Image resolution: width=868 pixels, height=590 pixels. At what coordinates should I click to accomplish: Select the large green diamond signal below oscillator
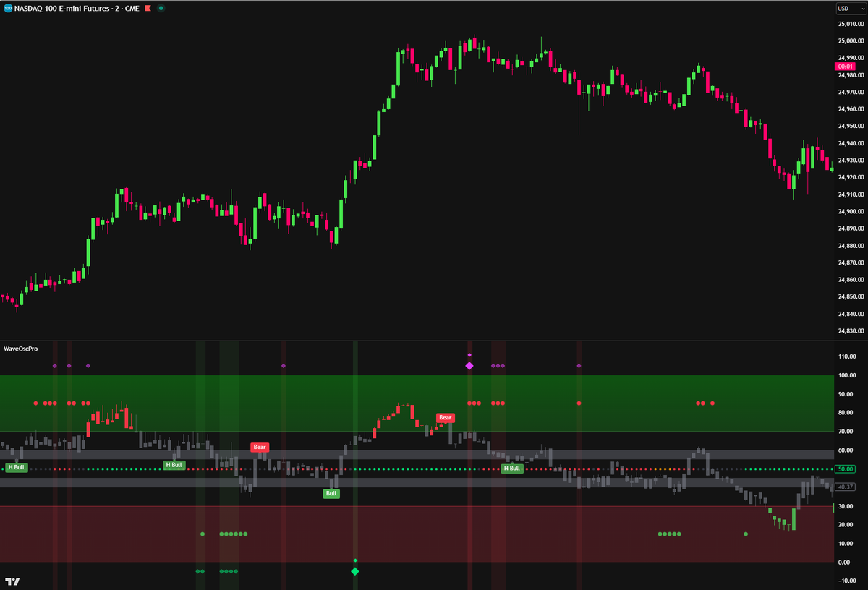coord(355,571)
